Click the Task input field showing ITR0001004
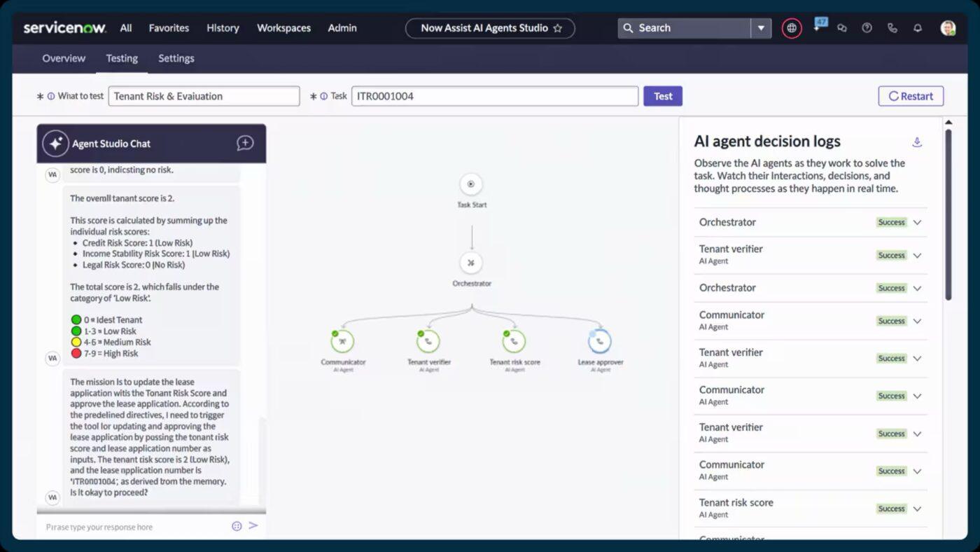 (494, 96)
